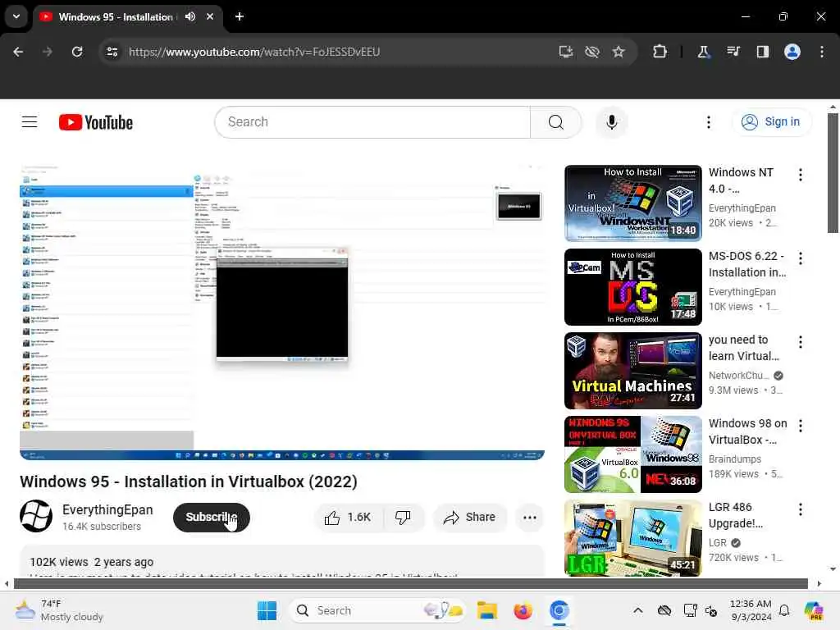This screenshot has height=630, width=840.
Task: Toggle the browser side panel
Action: [x=763, y=52]
